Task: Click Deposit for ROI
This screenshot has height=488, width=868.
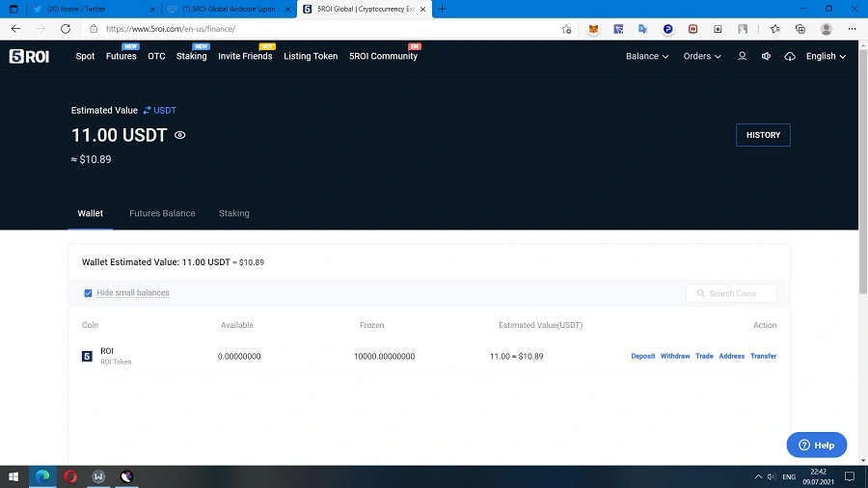Action: 642,356
